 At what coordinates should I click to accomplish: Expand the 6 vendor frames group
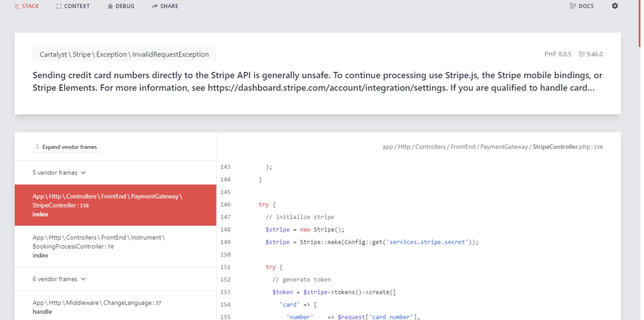tap(55, 279)
